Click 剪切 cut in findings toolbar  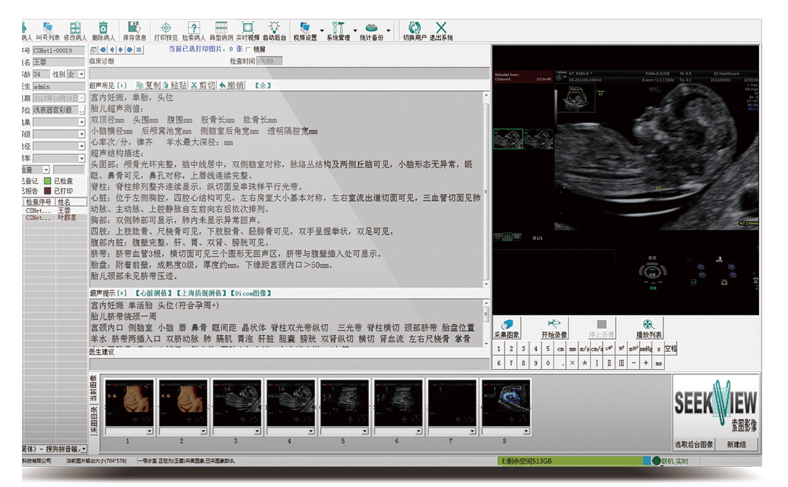tap(203, 85)
